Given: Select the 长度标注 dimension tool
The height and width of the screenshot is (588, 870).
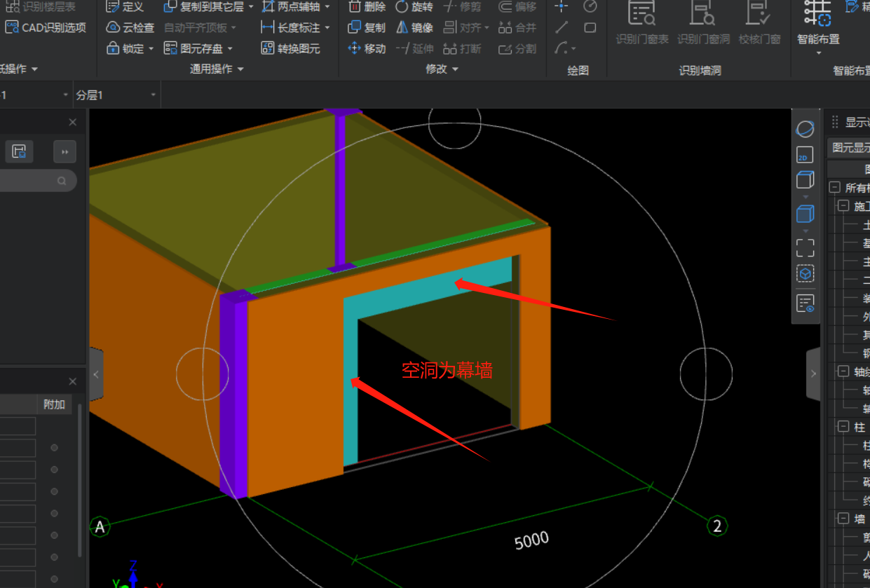Looking at the screenshot, I should (x=290, y=27).
